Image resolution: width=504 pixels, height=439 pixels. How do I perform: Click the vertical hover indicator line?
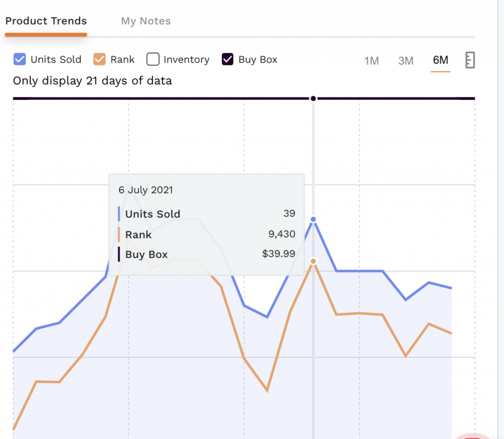(x=314, y=345)
